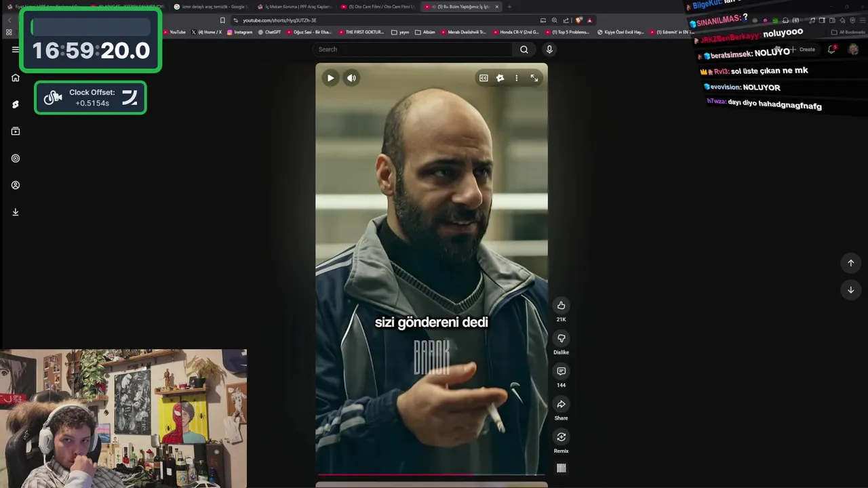Click the Create button
This screenshot has height=488, width=868.
(x=802, y=49)
